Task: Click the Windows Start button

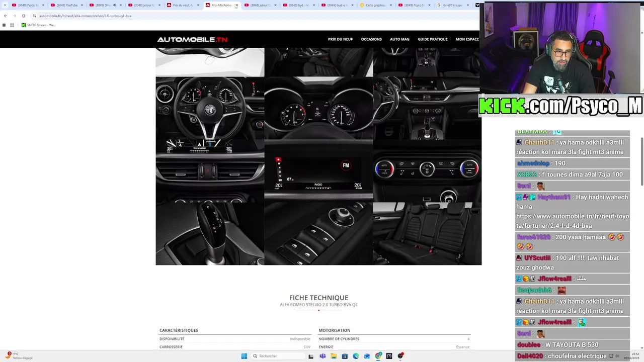Action: coord(244,356)
